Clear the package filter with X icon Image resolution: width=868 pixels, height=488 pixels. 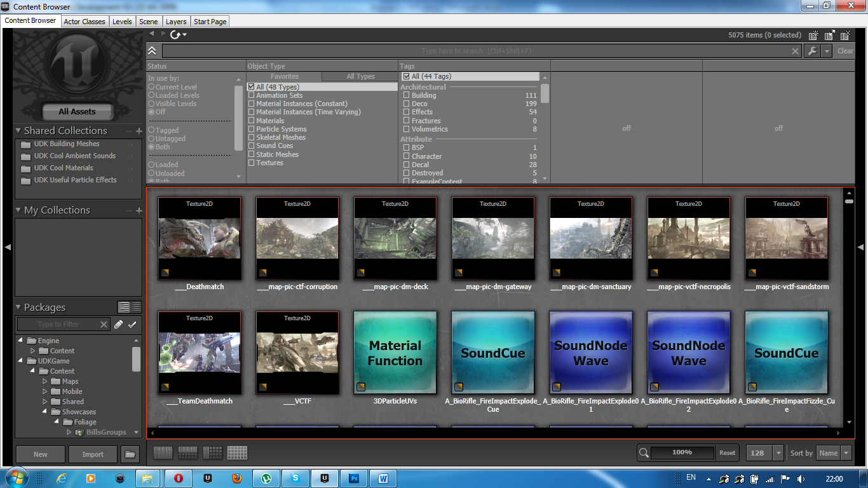click(x=104, y=324)
